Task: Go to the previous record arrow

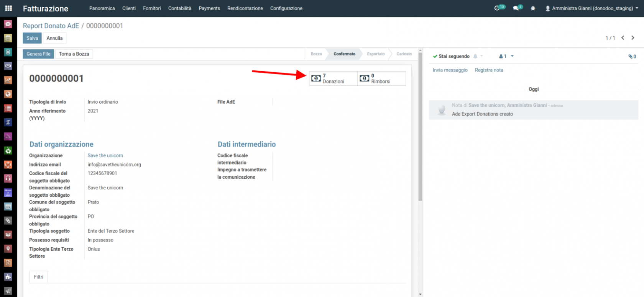Action: pos(623,38)
